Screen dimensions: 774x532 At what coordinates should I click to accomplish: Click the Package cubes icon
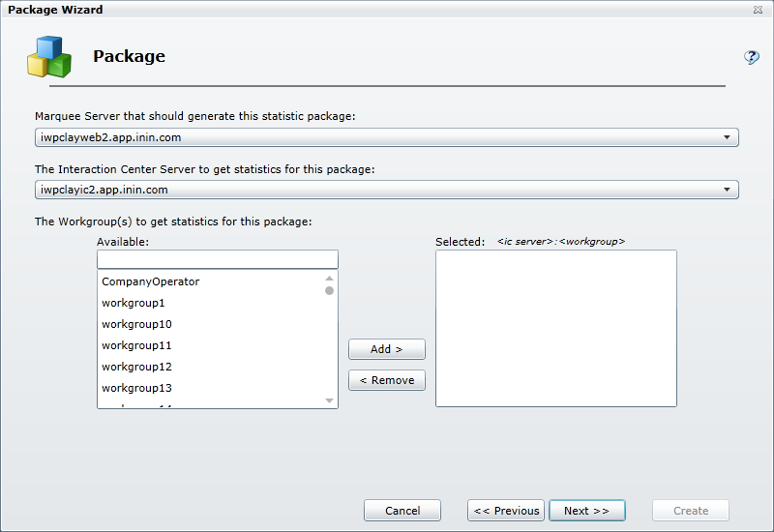[48, 56]
